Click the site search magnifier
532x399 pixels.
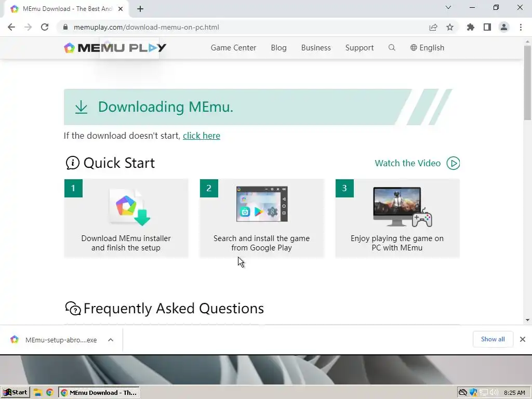392,47
